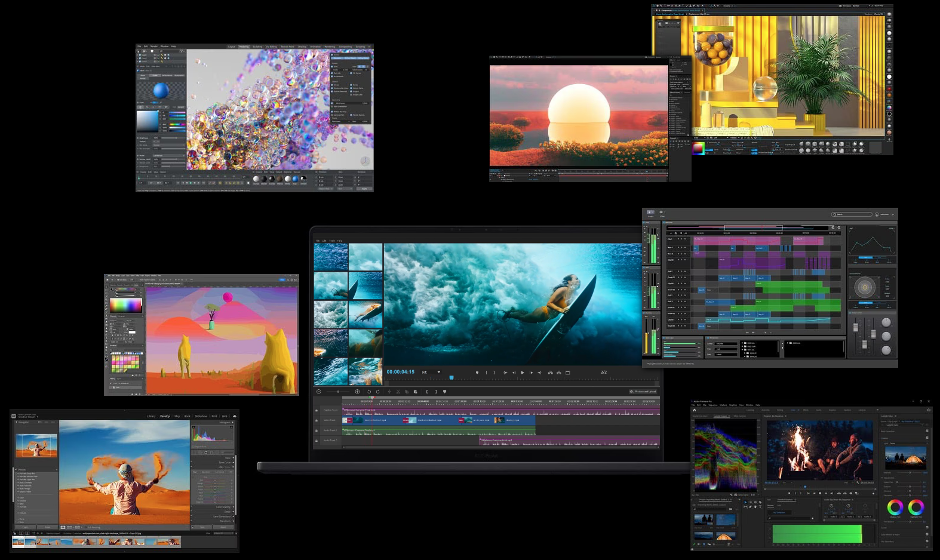Image resolution: width=940 pixels, height=560 pixels.
Task: Toggle the lock on the Video Track
Action: 317,420
